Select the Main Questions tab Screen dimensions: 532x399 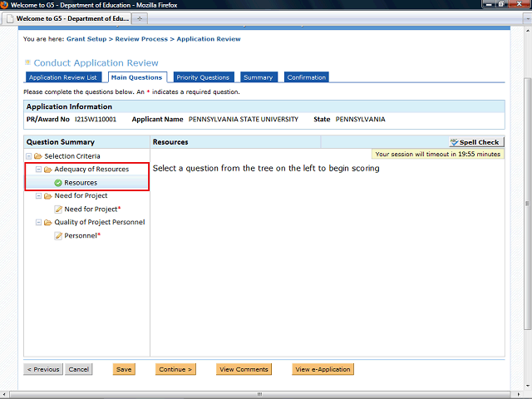point(137,77)
